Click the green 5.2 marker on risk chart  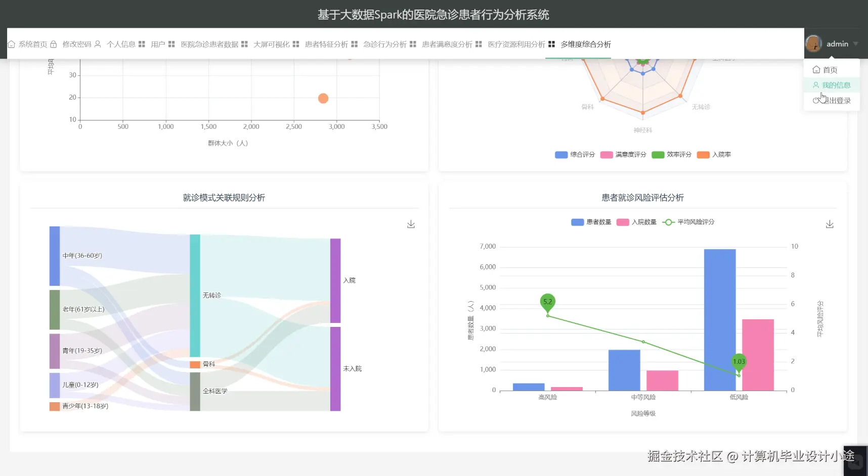[x=547, y=302]
